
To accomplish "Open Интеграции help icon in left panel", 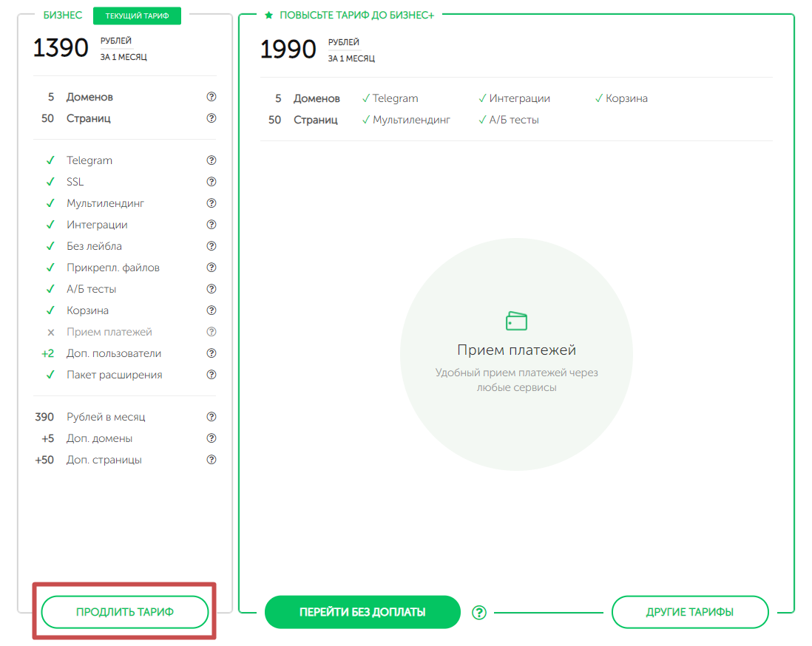I will [x=212, y=225].
